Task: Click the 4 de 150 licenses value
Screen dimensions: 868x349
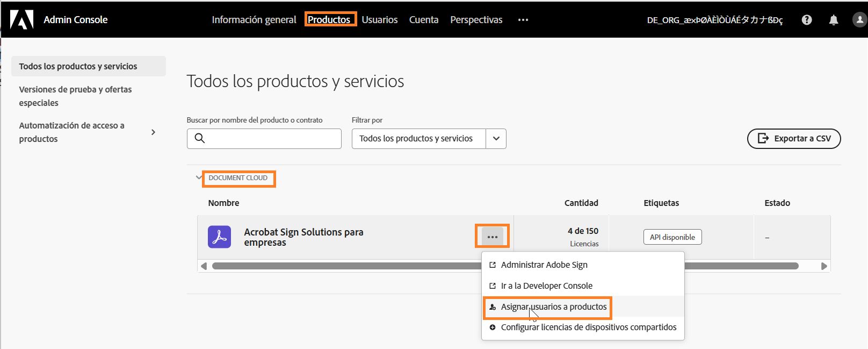Action: click(583, 231)
